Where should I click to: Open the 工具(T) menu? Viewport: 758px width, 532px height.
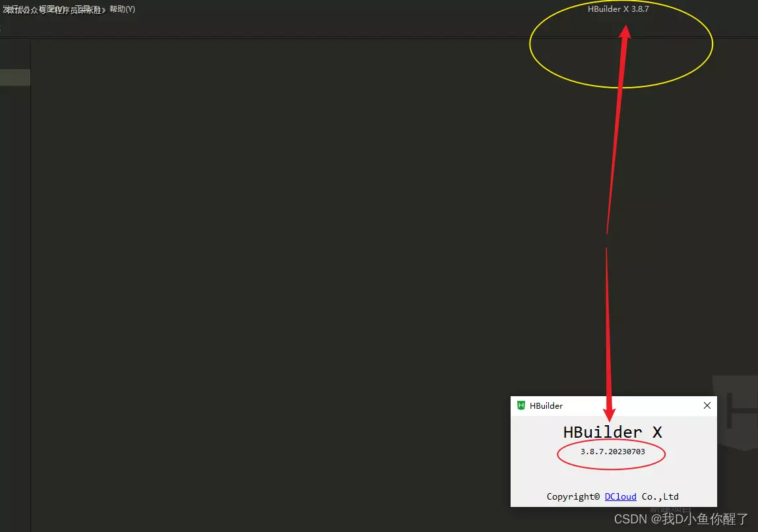click(x=87, y=9)
